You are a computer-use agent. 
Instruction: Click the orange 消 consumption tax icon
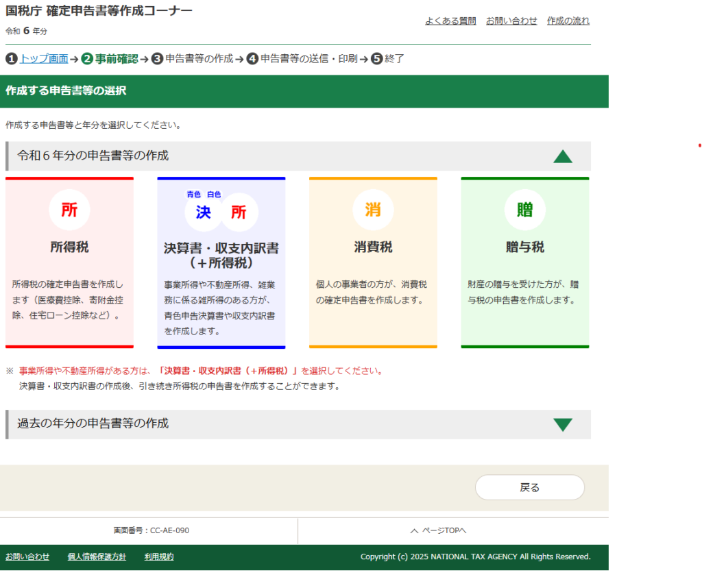[373, 210]
